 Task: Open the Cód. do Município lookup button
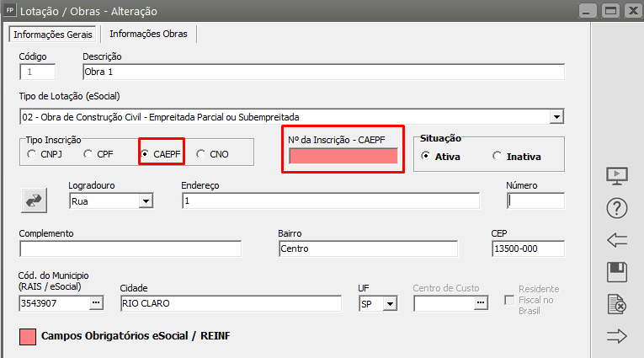[x=95, y=303]
